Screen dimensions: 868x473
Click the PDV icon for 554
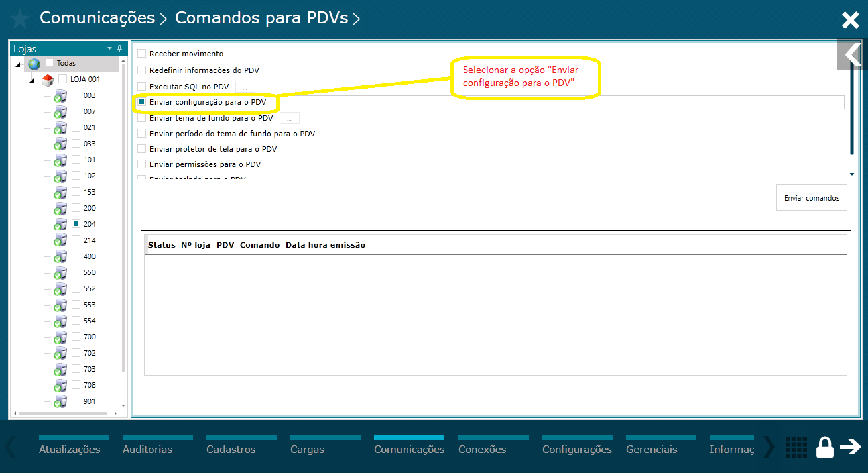tap(60, 321)
